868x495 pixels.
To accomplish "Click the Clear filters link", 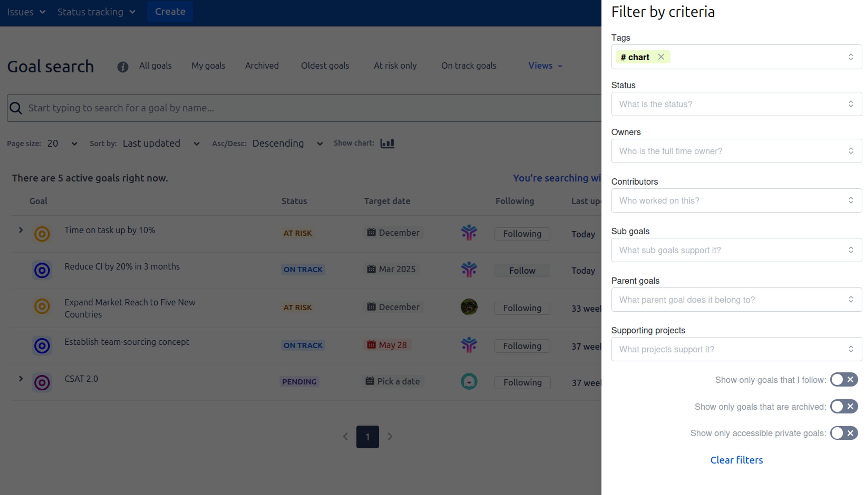I will click(x=736, y=460).
